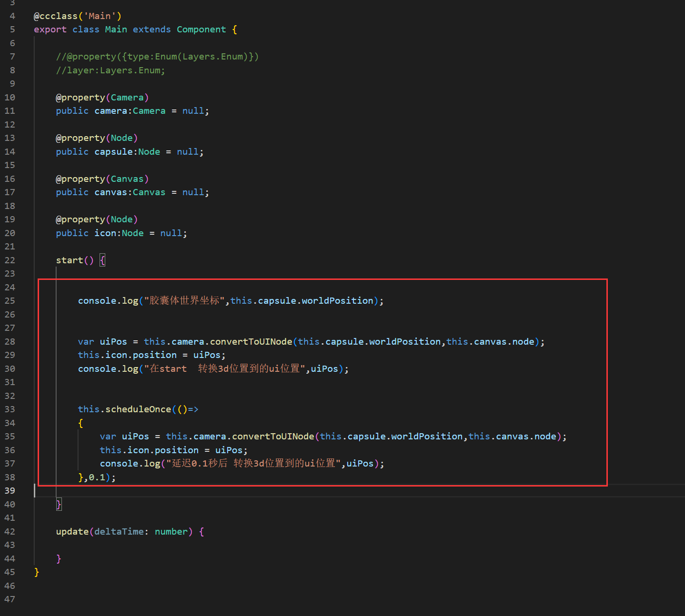Click the 'number' type on line 42

pos(171,532)
